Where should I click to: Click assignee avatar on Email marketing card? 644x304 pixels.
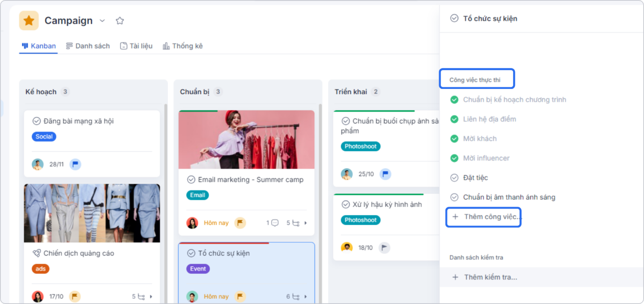[192, 223]
